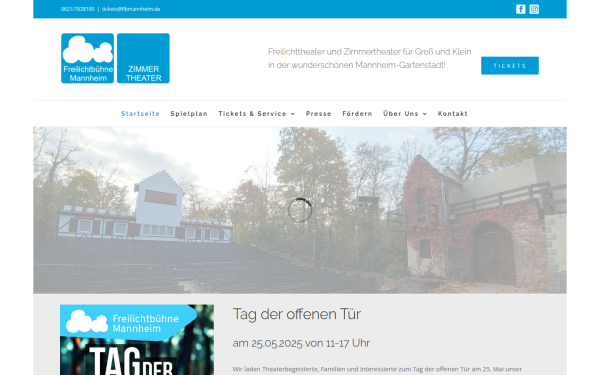
Task: Open the Presse menu item
Action: [x=318, y=114]
